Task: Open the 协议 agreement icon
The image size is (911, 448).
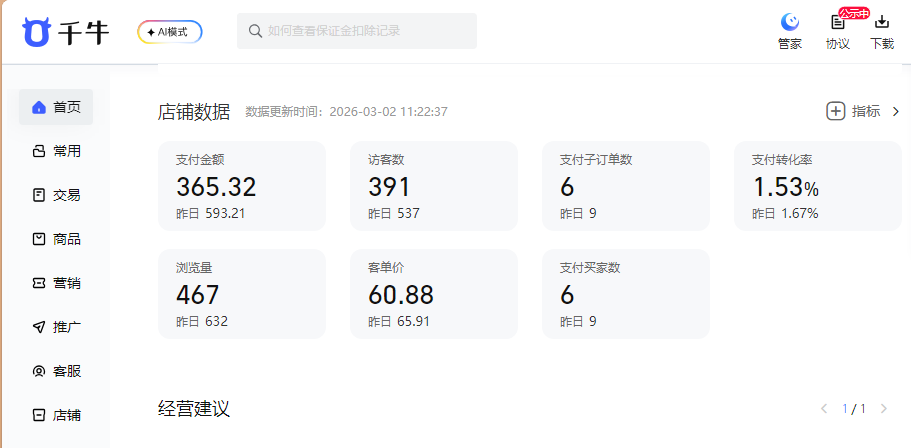Action: point(837,23)
